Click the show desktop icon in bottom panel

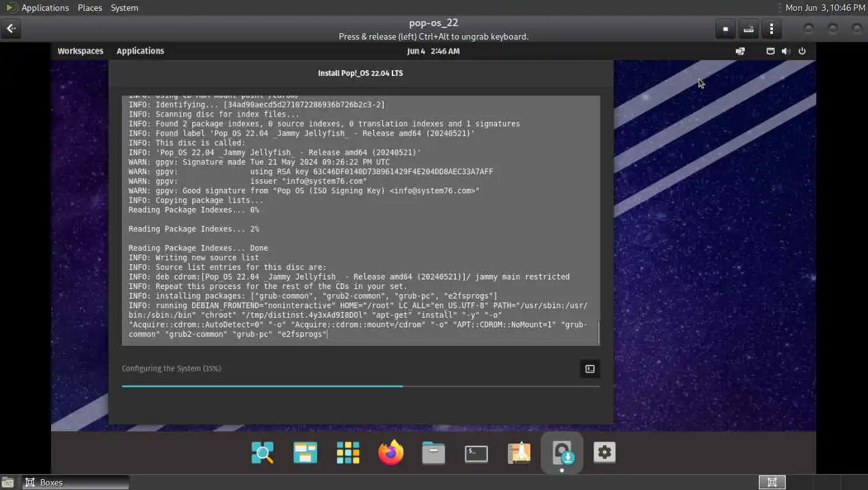point(8,482)
